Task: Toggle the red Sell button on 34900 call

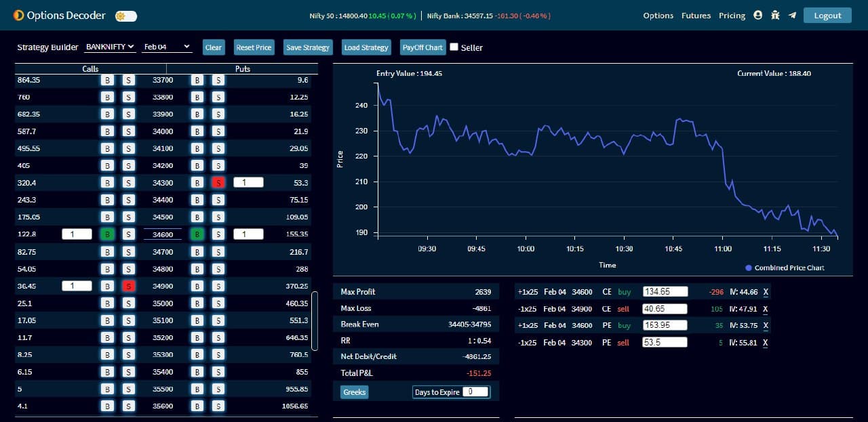Action: pos(127,286)
